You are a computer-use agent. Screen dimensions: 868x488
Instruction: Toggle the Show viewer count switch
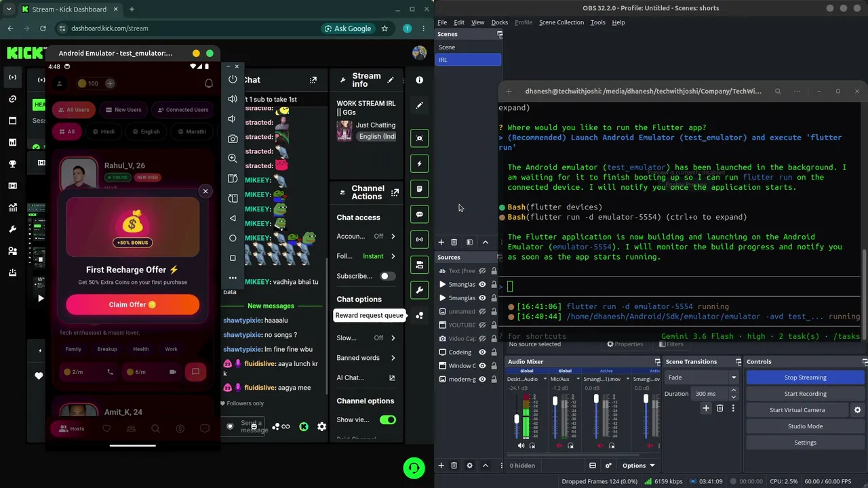388,420
